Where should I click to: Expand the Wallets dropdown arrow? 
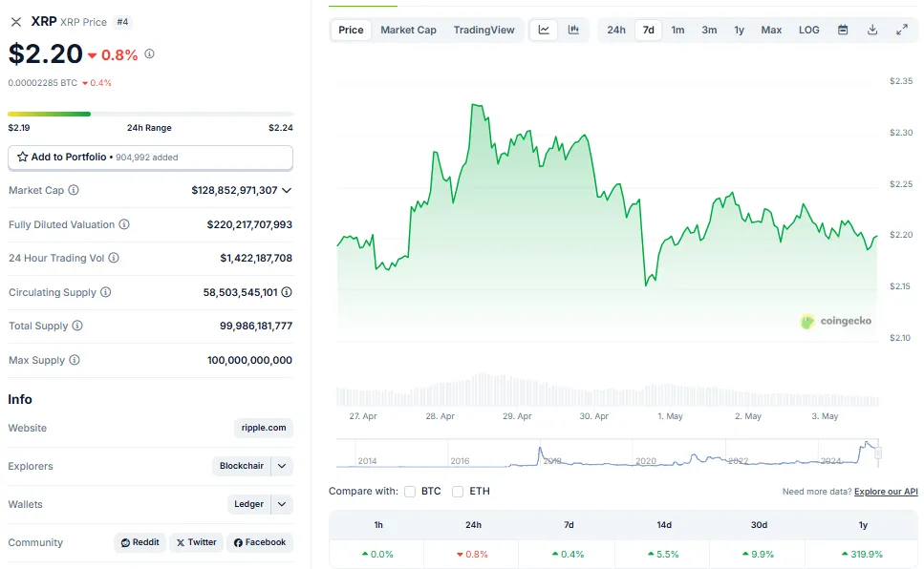click(x=282, y=504)
